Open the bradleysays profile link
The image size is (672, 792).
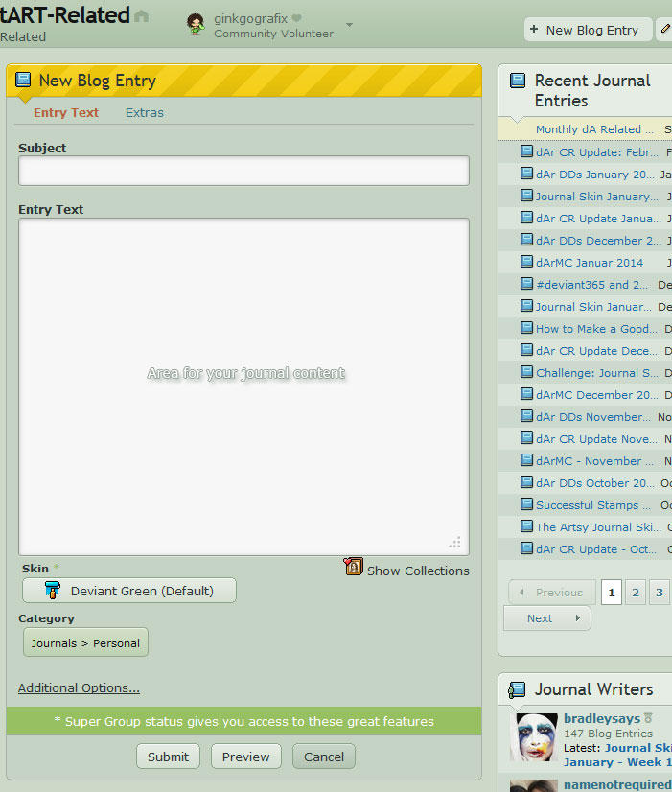tap(602, 718)
